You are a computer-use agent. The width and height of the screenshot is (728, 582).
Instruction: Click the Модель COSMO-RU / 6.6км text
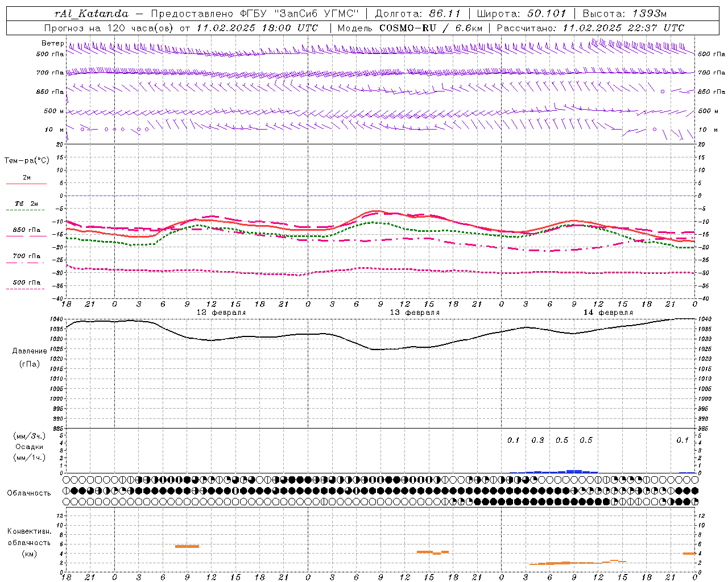point(410,28)
